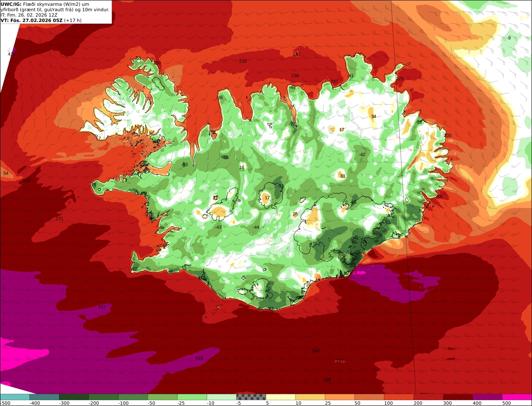
Task: Select the checkered legend swatch between -5 and 5
Action: click(251, 397)
